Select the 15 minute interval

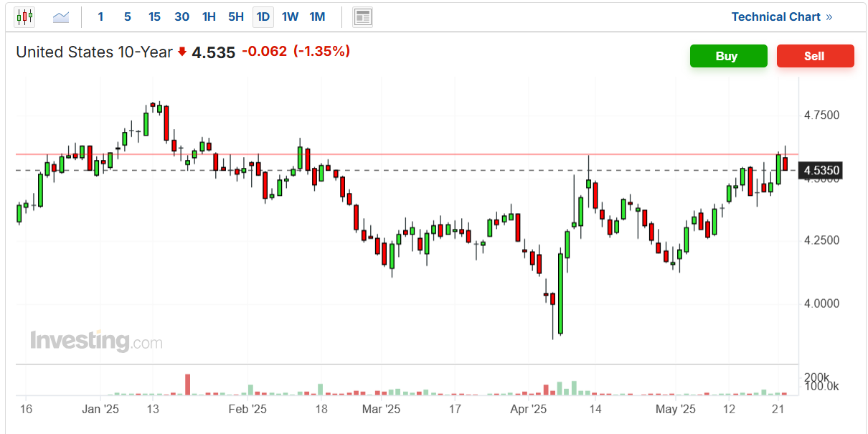[x=154, y=16]
